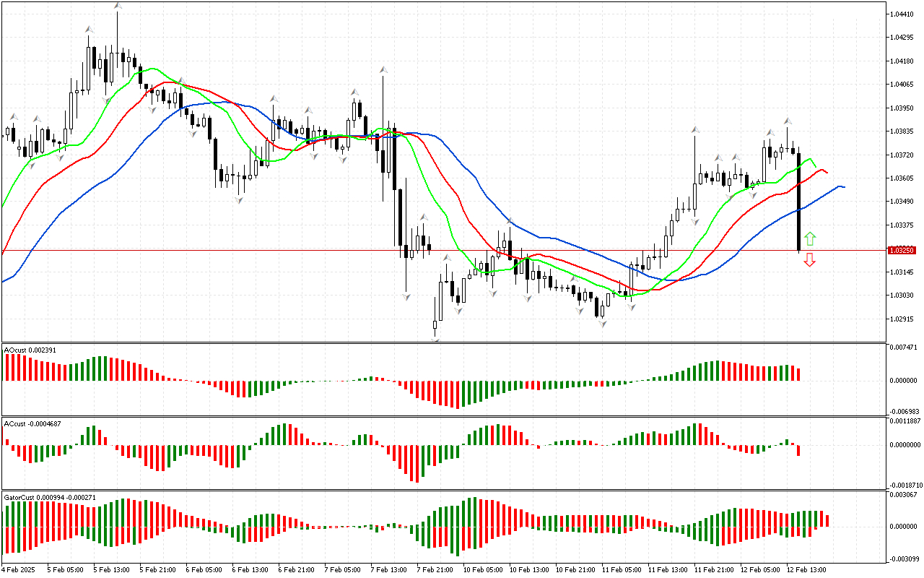924x578 pixels.
Task: Select the last long black bearish candle
Action: point(798,202)
